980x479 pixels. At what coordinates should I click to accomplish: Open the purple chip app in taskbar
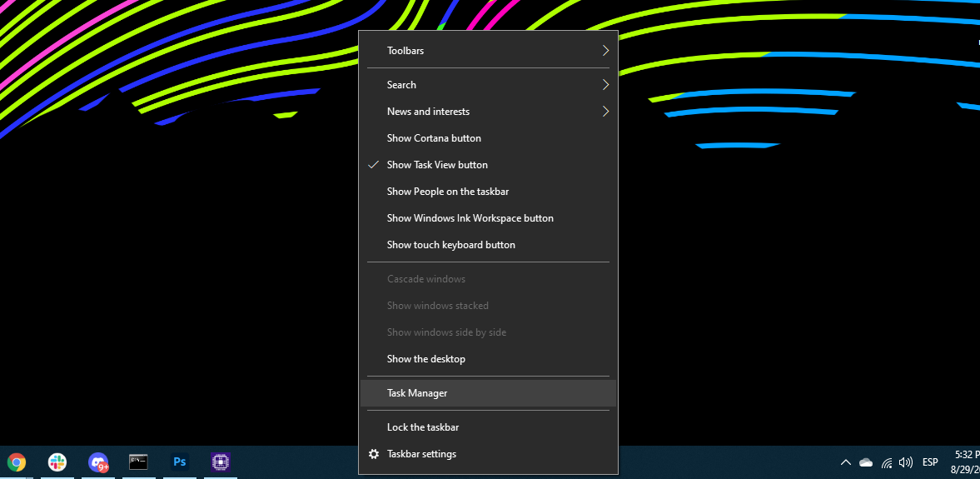[x=221, y=462]
